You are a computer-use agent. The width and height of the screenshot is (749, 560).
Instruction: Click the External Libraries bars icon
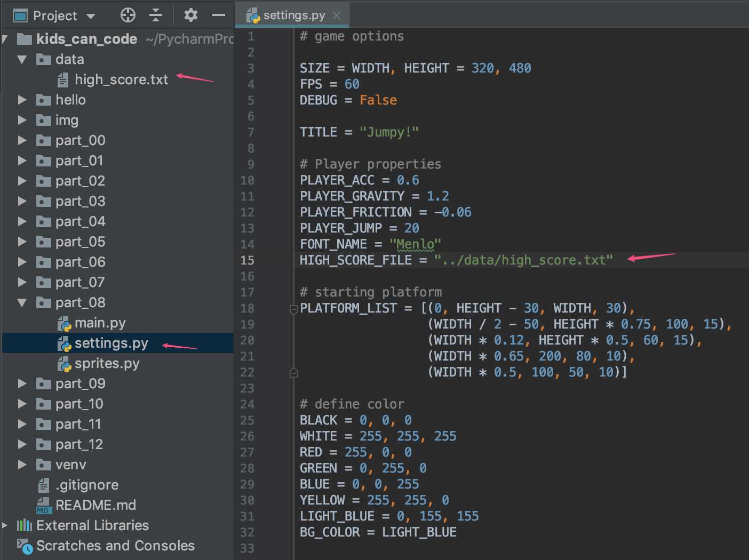[x=25, y=525]
